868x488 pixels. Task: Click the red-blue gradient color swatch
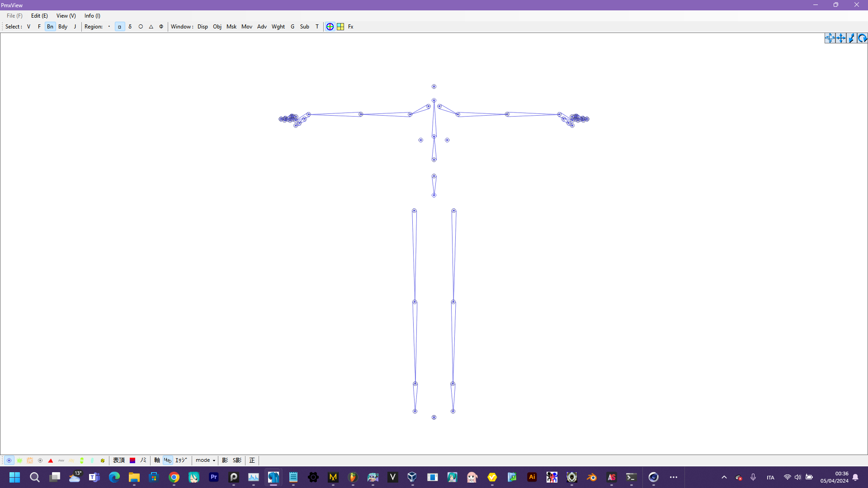(132, 460)
